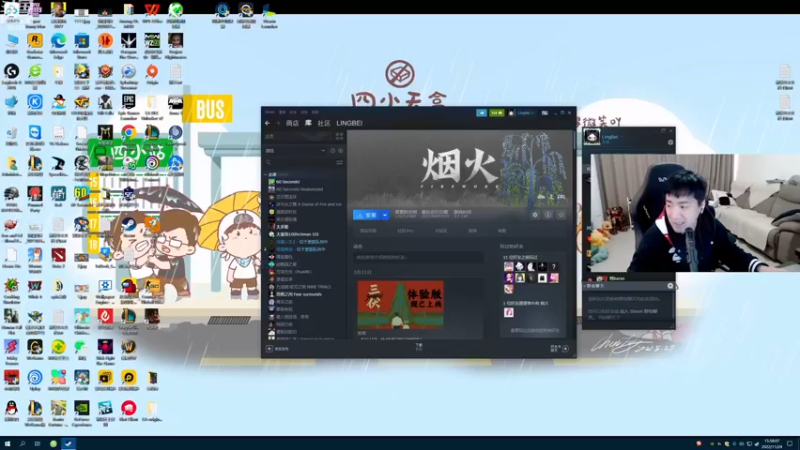Select 60 Seconds! in the library list

[288, 182]
